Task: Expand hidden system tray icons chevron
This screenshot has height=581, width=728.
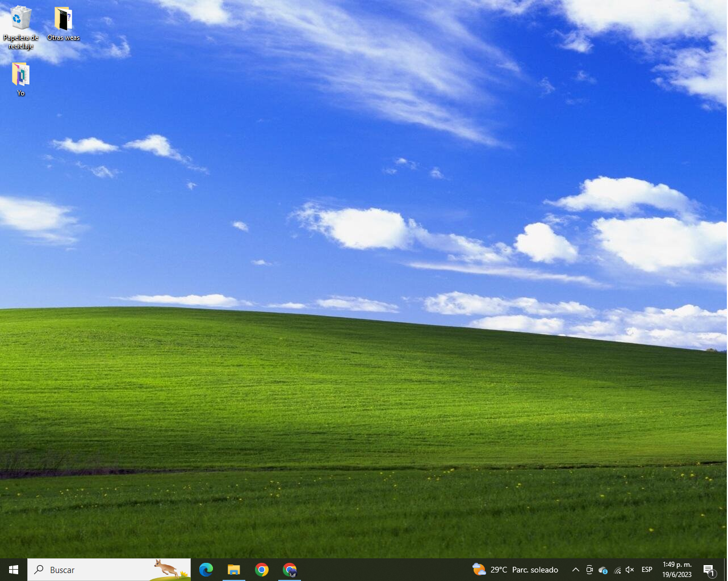Action: pos(575,570)
